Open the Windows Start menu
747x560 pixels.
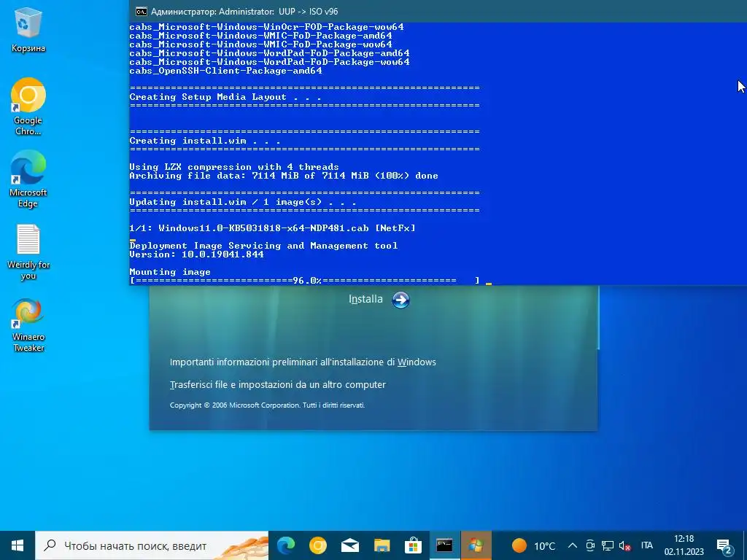(x=18, y=545)
